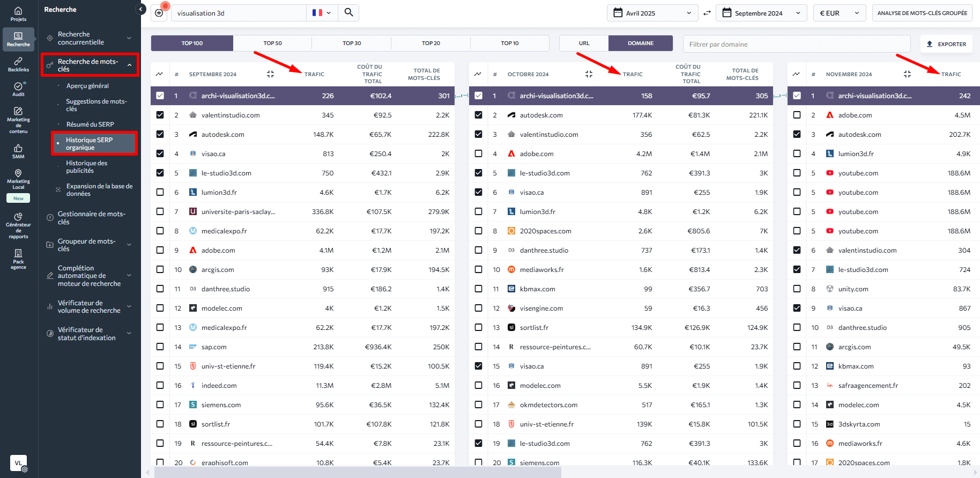980x478 pixels.
Task: Swap the two comparison dates
Action: pos(707,13)
